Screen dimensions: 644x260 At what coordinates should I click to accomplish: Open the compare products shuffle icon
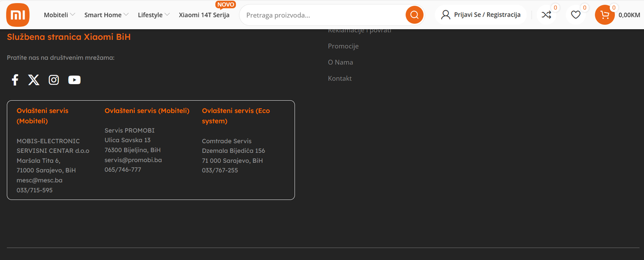[546, 15]
